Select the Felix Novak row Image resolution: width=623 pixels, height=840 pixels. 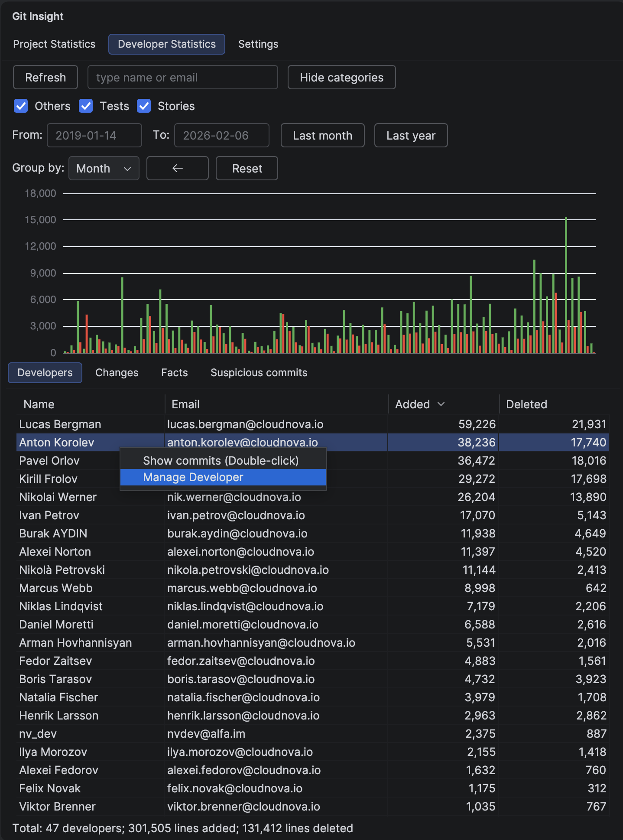[313, 788]
